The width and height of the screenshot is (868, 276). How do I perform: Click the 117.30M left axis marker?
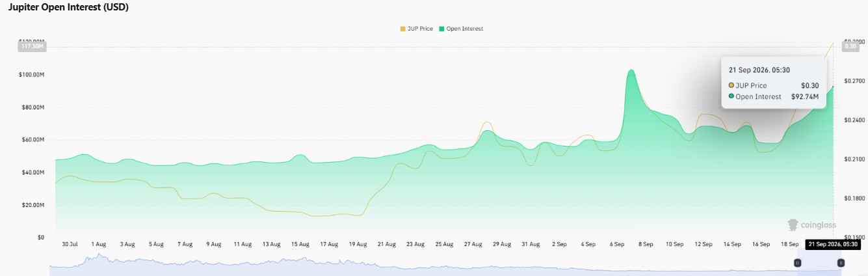point(31,46)
